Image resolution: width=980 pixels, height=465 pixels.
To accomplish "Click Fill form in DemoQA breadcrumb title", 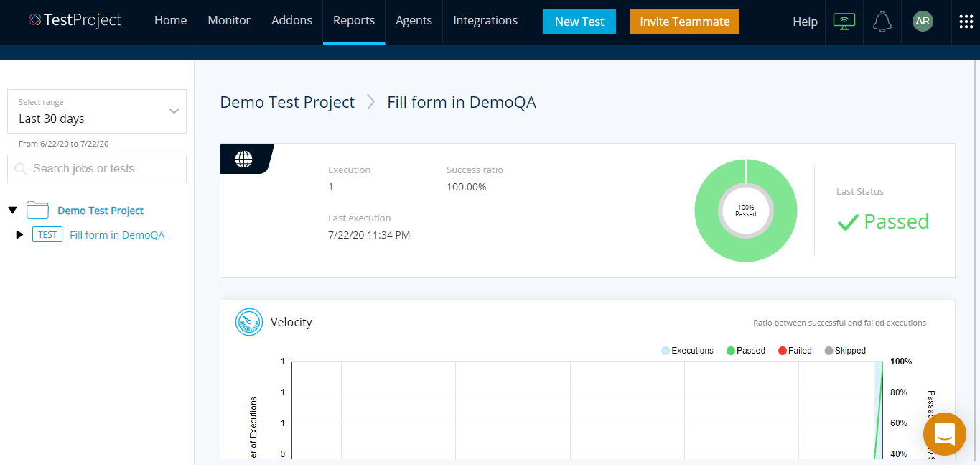I will (462, 102).
